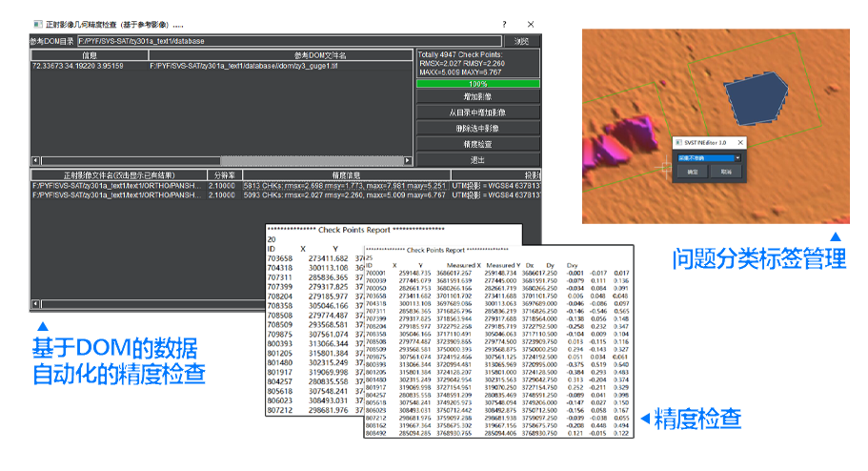Click the 浏览 browse button
The height and width of the screenshot is (471, 868).
521,41
